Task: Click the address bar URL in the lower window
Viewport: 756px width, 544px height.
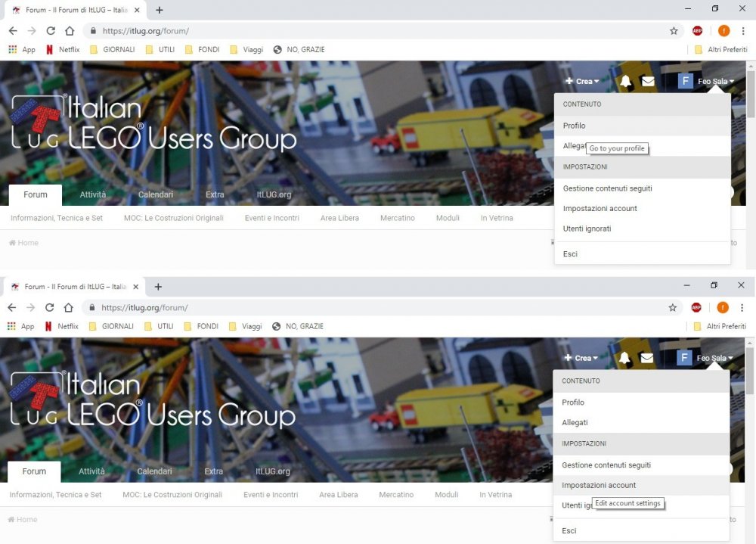Action: 144,307
